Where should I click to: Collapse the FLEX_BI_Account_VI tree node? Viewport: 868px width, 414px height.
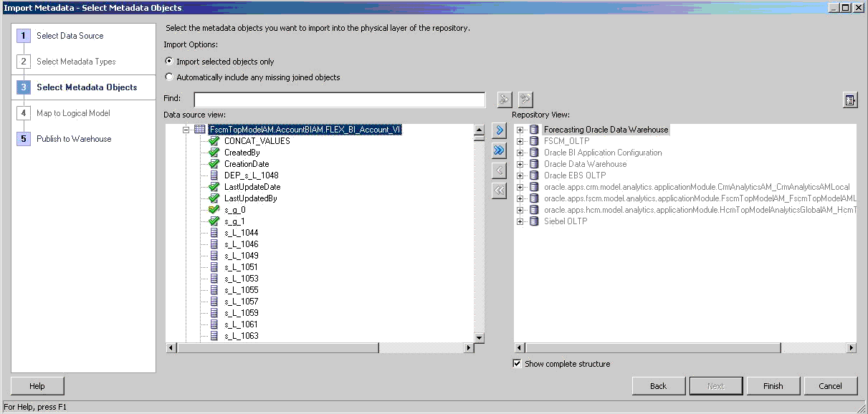(x=186, y=130)
